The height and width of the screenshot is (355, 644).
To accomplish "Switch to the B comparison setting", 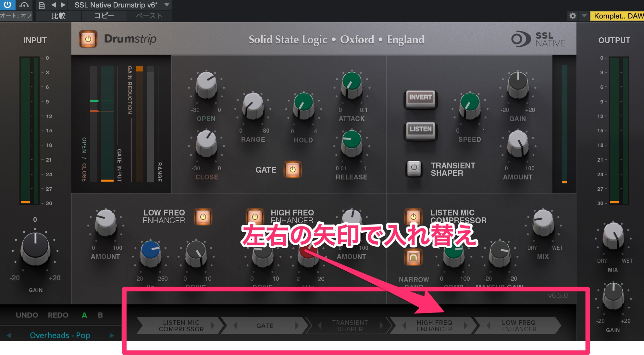I will (x=100, y=315).
